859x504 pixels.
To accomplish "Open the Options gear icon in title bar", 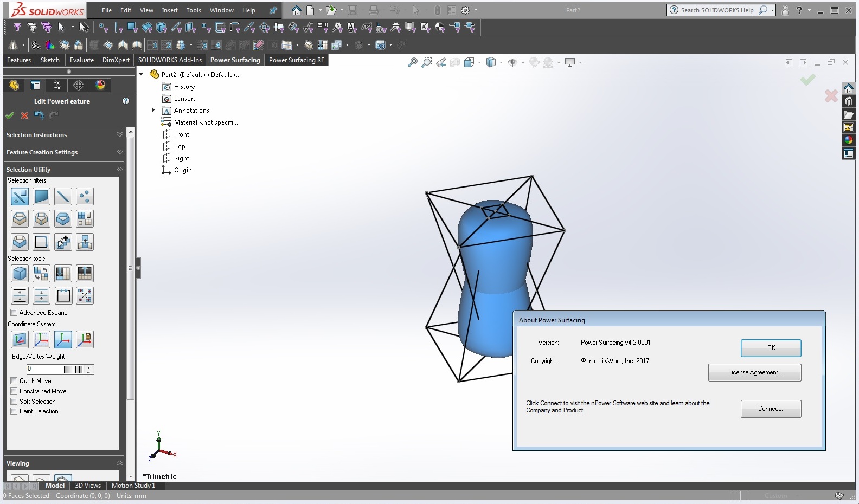I will tap(465, 10).
